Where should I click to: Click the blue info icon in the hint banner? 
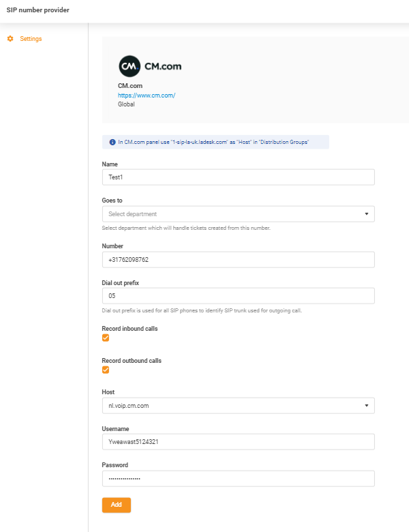tap(112, 143)
